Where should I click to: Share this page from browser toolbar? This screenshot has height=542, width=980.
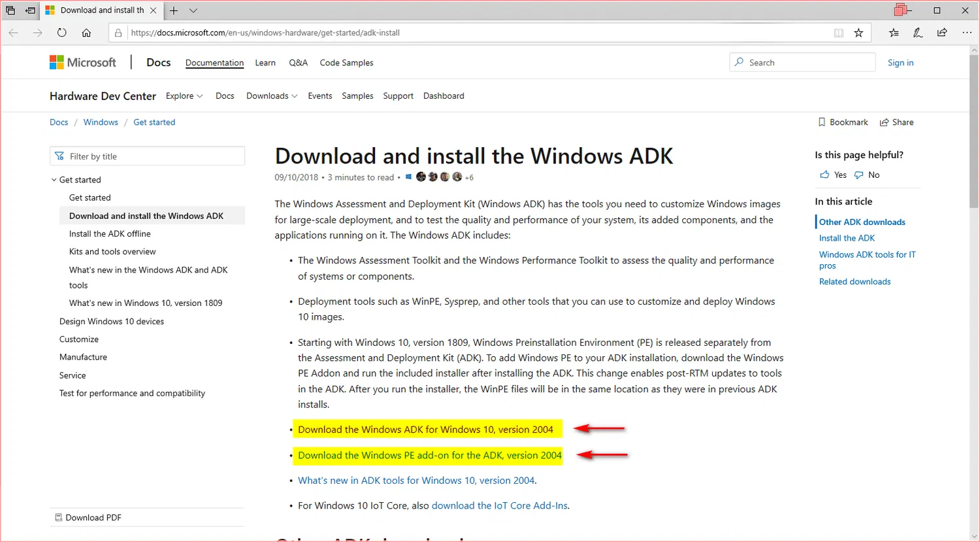click(942, 33)
